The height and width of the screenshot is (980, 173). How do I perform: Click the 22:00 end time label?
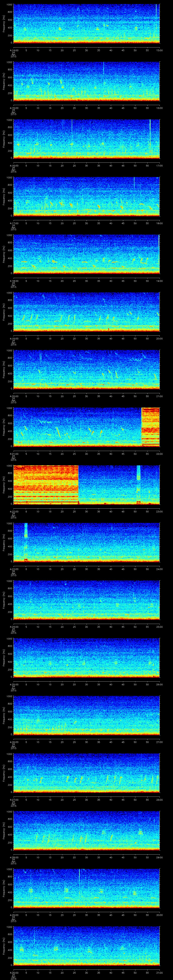(x=159, y=454)
